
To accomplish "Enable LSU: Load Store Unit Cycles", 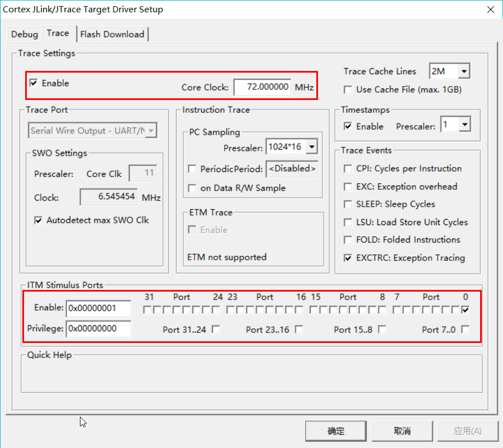I will tap(348, 222).
